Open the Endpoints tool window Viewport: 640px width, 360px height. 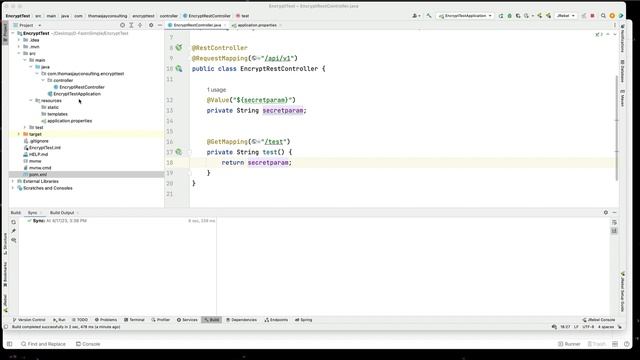point(276,320)
